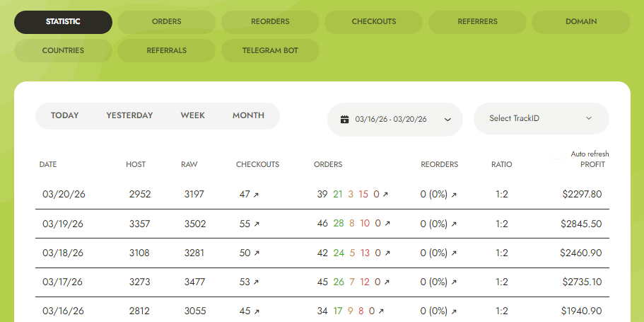
Task: Select the STATISTIC tab
Action: tap(63, 22)
